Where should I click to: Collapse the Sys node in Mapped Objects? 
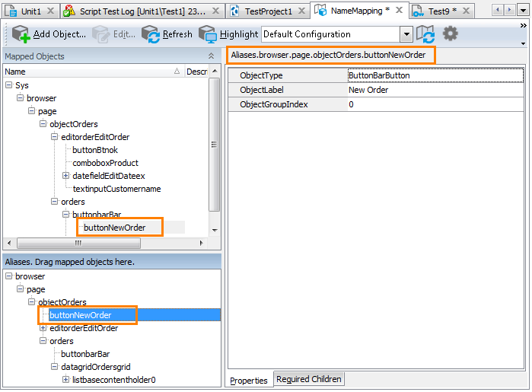pos(9,84)
